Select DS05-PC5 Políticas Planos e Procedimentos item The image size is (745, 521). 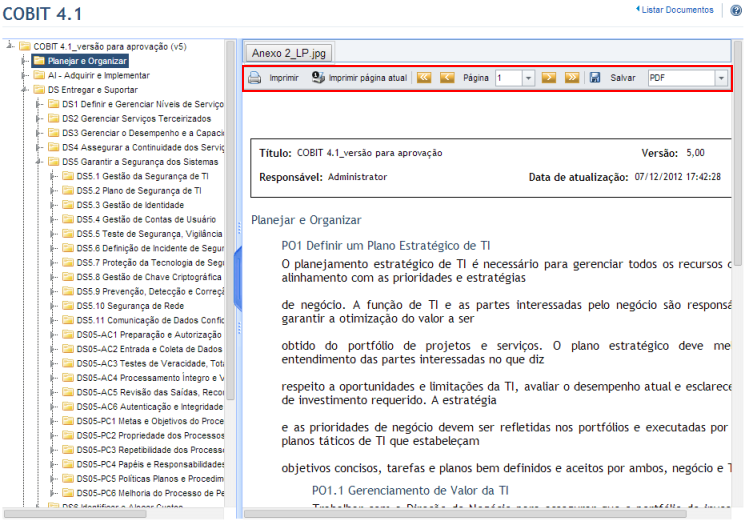(x=150, y=478)
